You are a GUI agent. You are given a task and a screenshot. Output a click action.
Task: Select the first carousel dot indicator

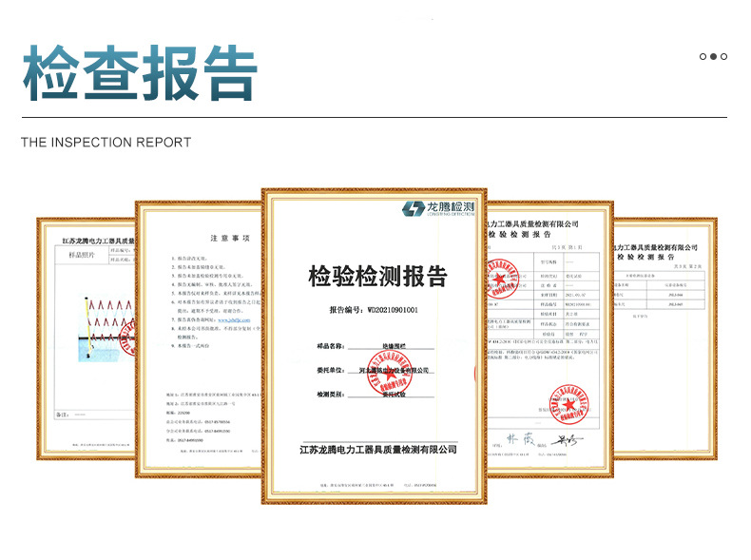tap(703, 56)
